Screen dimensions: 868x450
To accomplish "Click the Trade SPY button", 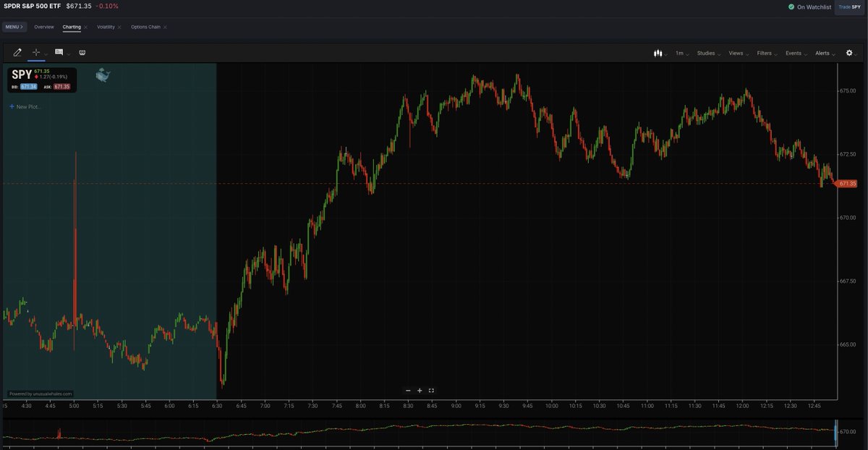I will coord(850,7).
